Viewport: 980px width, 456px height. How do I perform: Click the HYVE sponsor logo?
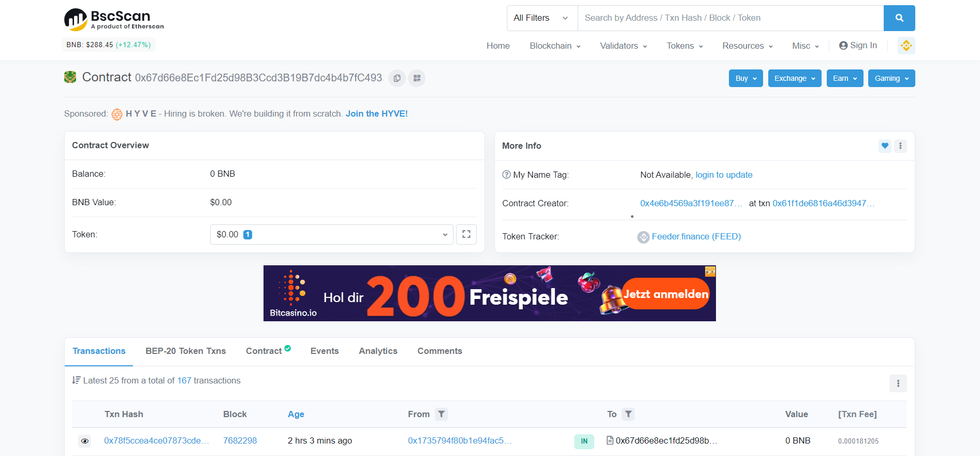point(117,114)
